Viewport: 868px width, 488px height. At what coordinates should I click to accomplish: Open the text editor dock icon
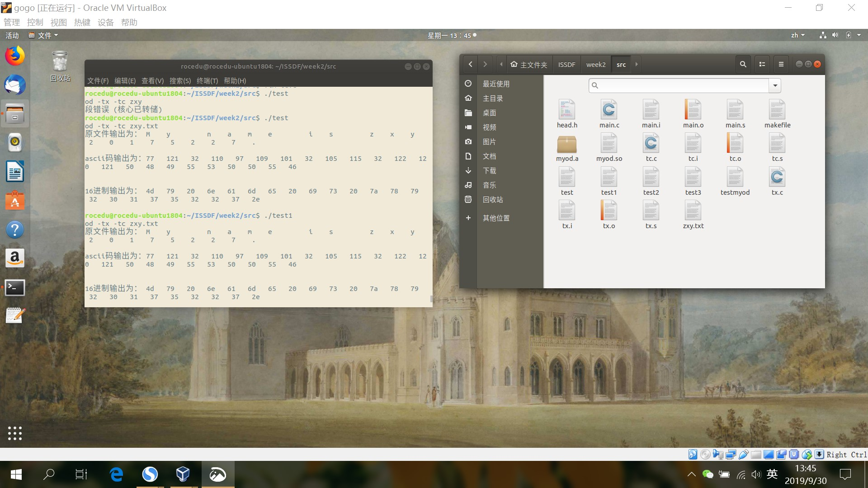click(x=15, y=316)
